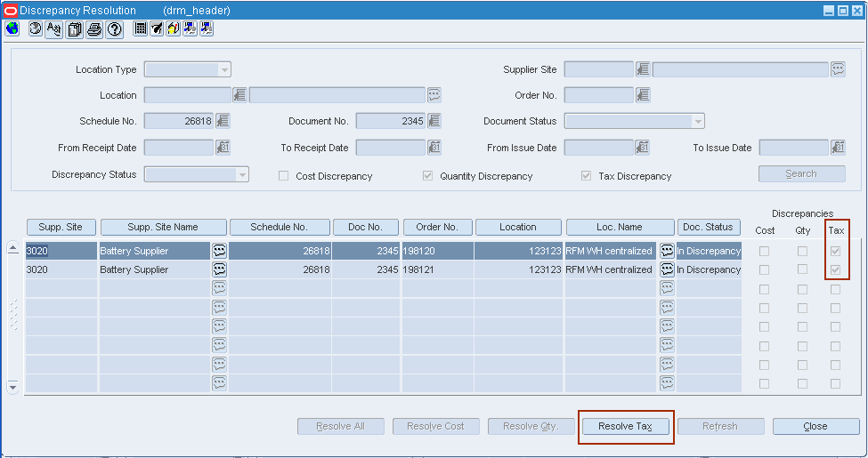Click the report documents toolbar icon
The height and width of the screenshot is (458, 868).
coord(74,28)
